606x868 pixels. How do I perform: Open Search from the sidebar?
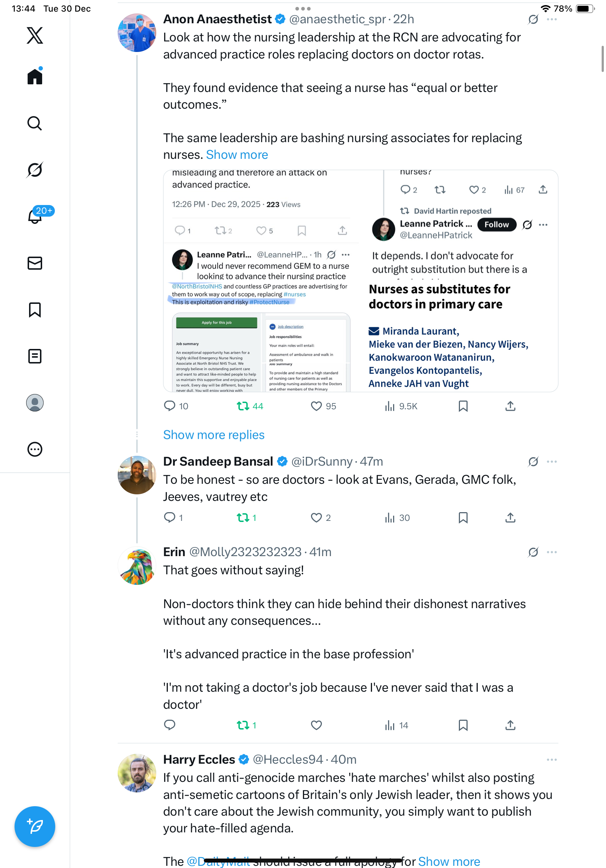pyautogui.click(x=35, y=124)
